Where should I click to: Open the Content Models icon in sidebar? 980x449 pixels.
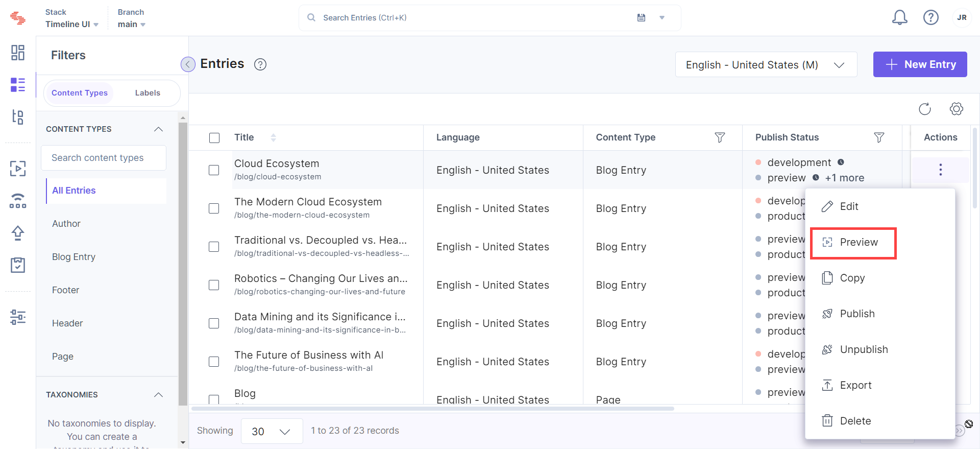click(18, 117)
